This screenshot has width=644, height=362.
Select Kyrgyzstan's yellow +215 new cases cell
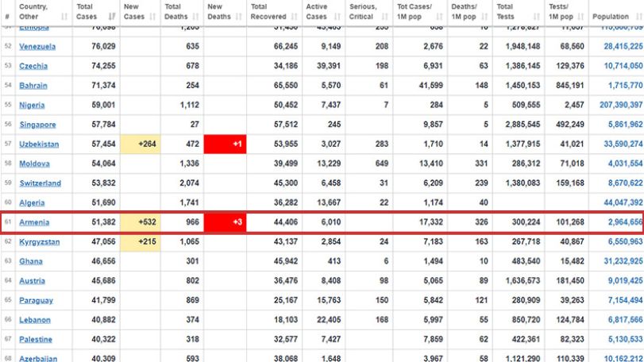tap(140, 242)
